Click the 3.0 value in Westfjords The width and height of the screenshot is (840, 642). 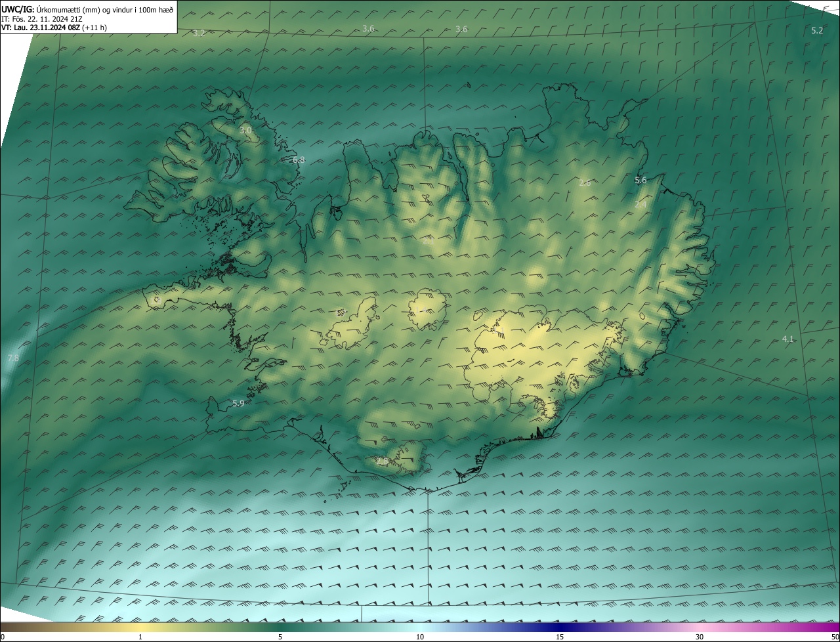[x=245, y=131]
